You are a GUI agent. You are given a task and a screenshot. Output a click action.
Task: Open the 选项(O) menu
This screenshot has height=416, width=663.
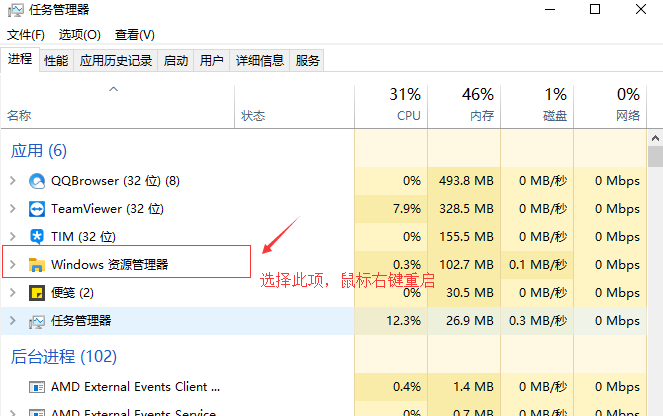click(x=79, y=35)
